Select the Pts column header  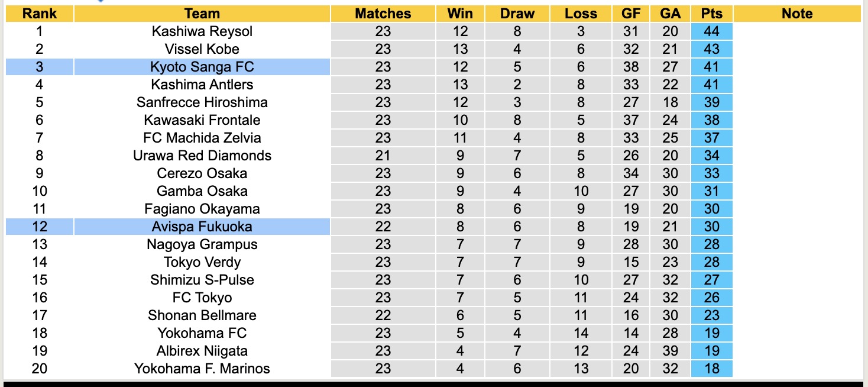tap(711, 14)
